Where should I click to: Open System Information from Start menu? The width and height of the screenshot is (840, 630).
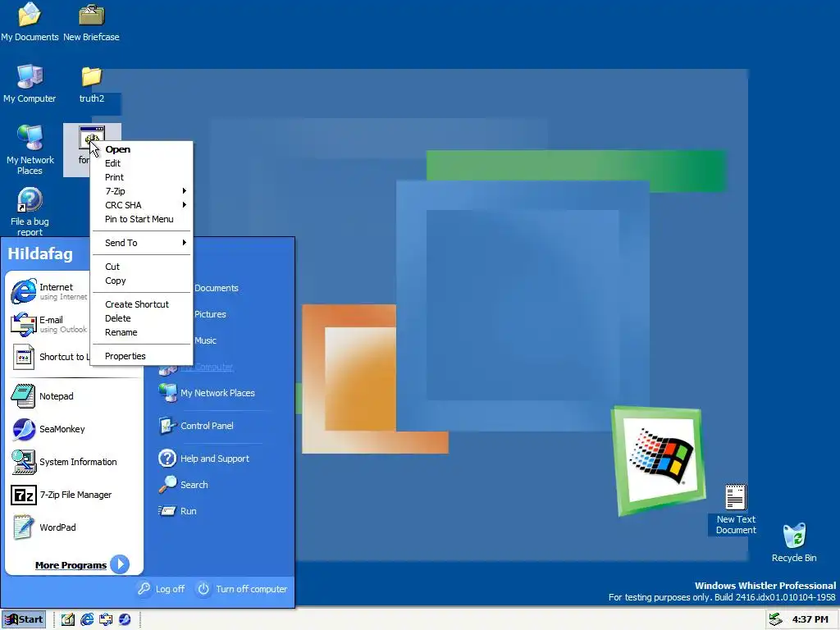[64, 462]
